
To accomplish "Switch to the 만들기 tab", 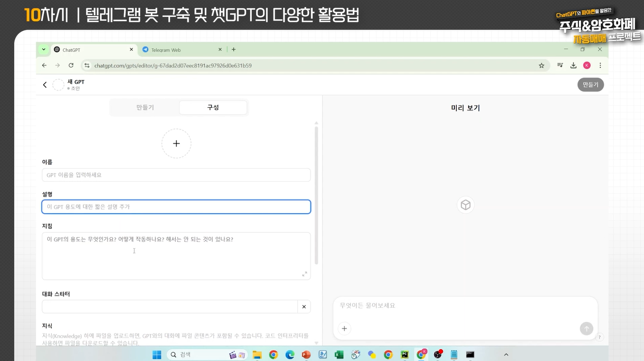I will click(x=145, y=108).
